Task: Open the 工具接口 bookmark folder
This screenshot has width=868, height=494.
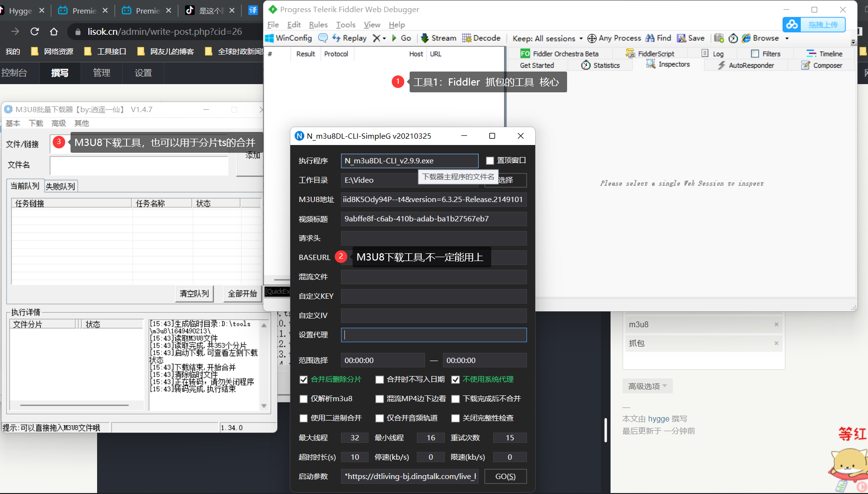Action: coord(105,51)
